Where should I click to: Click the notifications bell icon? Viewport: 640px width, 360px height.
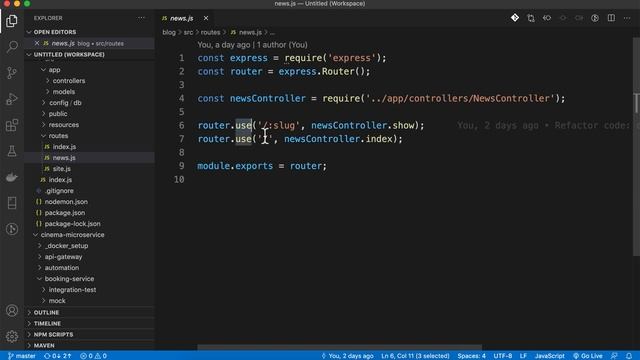629,356
